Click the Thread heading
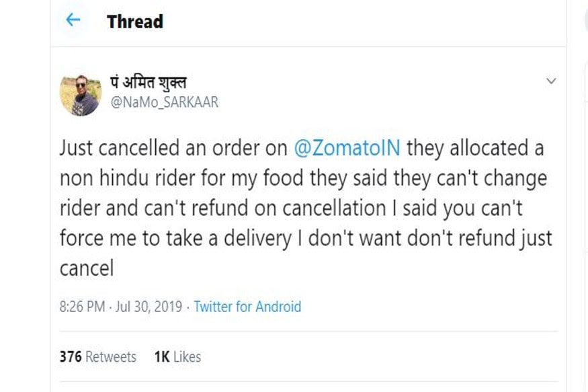The image size is (588, 392). [134, 22]
